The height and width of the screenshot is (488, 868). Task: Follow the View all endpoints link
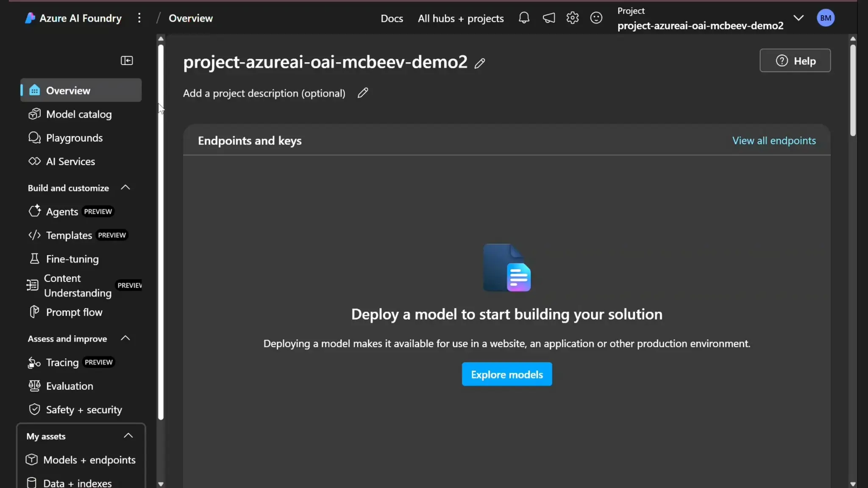pyautogui.click(x=774, y=140)
